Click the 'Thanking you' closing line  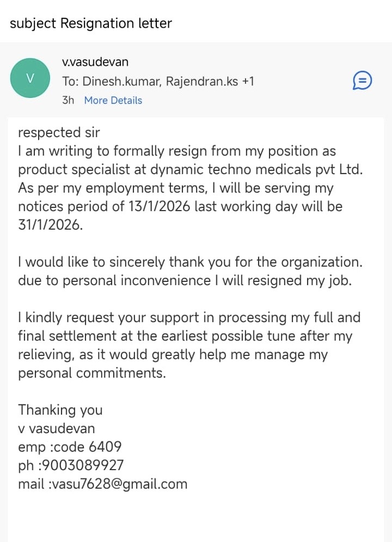pos(60,410)
